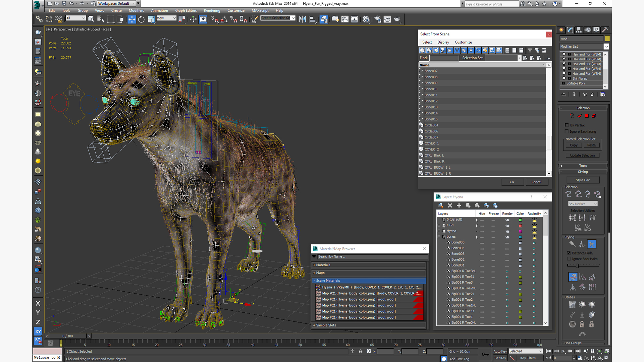The width and height of the screenshot is (644, 362).
Task: Open the selection filter All dropdown
Action: 76,18
